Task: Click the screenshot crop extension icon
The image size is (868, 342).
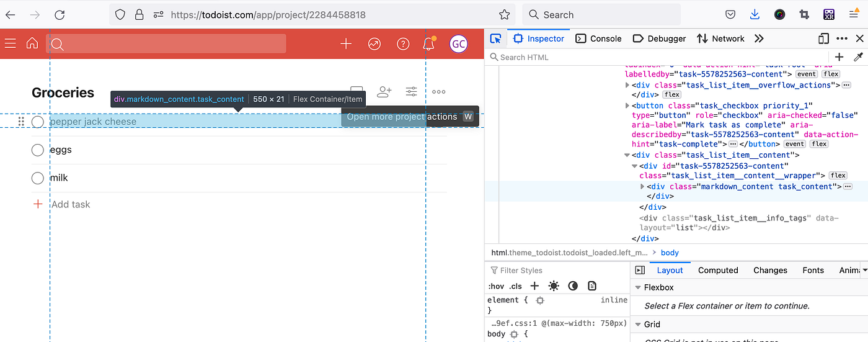Action: [x=804, y=15]
